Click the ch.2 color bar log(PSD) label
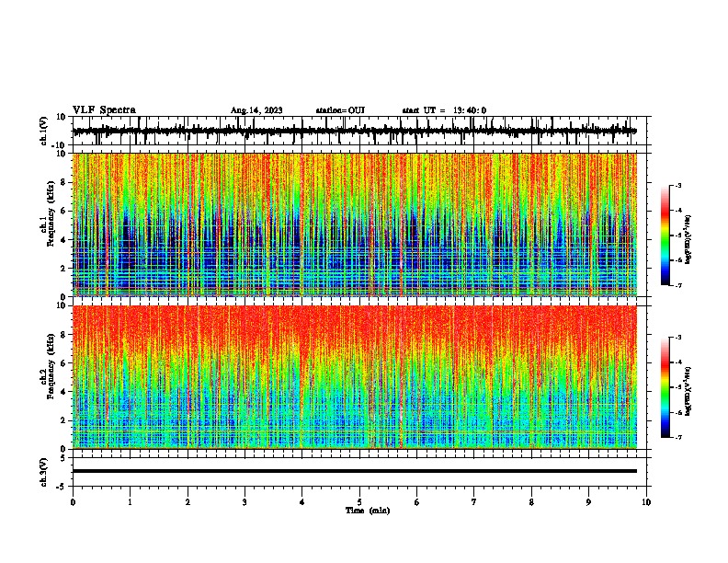728x563 pixels. click(x=688, y=391)
